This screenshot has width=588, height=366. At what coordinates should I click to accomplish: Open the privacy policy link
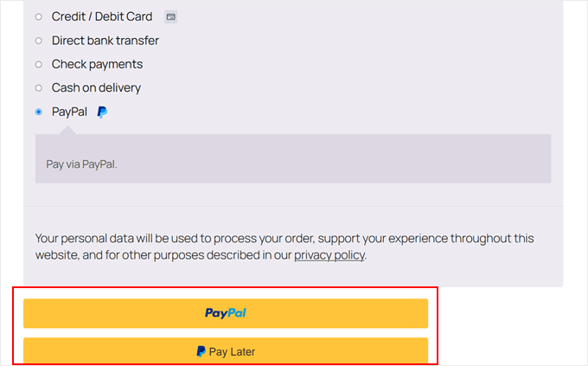pyautogui.click(x=329, y=255)
